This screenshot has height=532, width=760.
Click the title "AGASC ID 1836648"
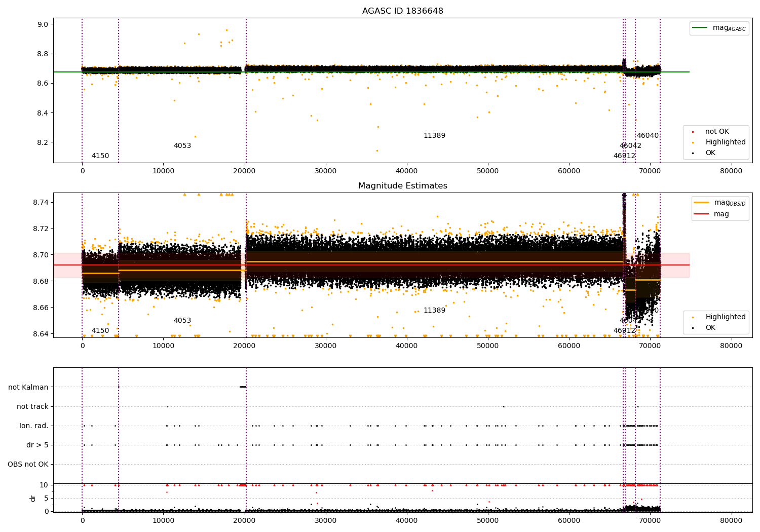click(402, 11)
